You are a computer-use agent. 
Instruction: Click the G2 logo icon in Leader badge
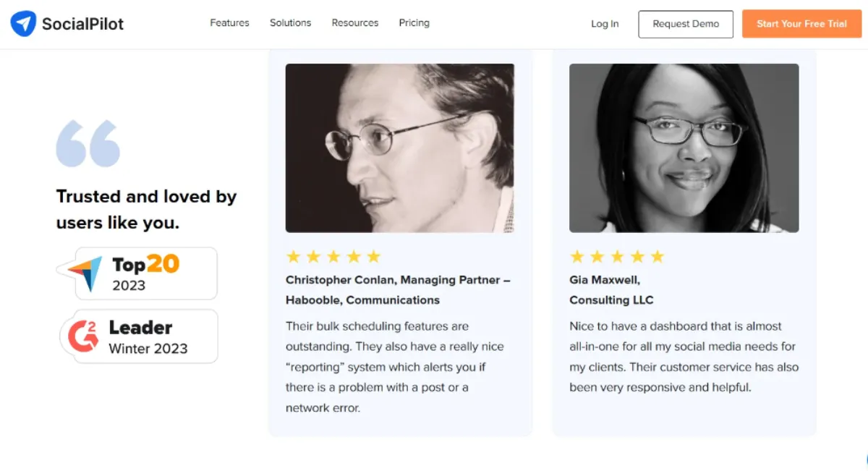(83, 336)
